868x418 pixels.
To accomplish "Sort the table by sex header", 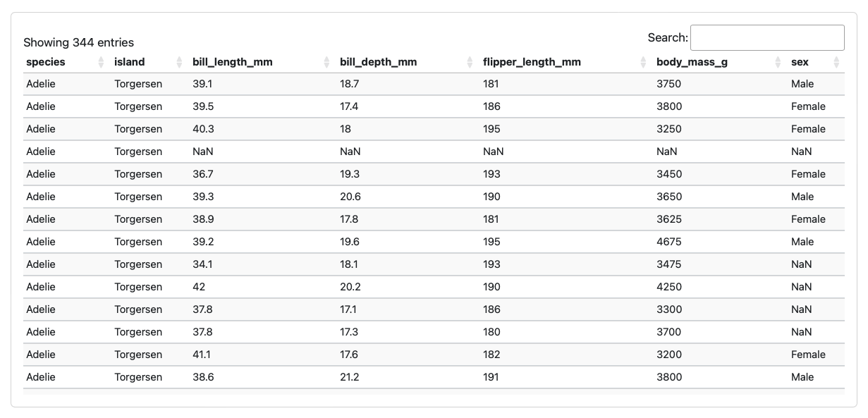I will pos(800,62).
